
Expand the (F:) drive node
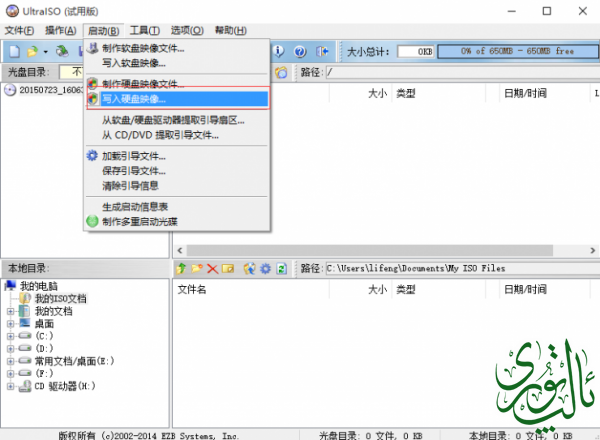(11, 373)
